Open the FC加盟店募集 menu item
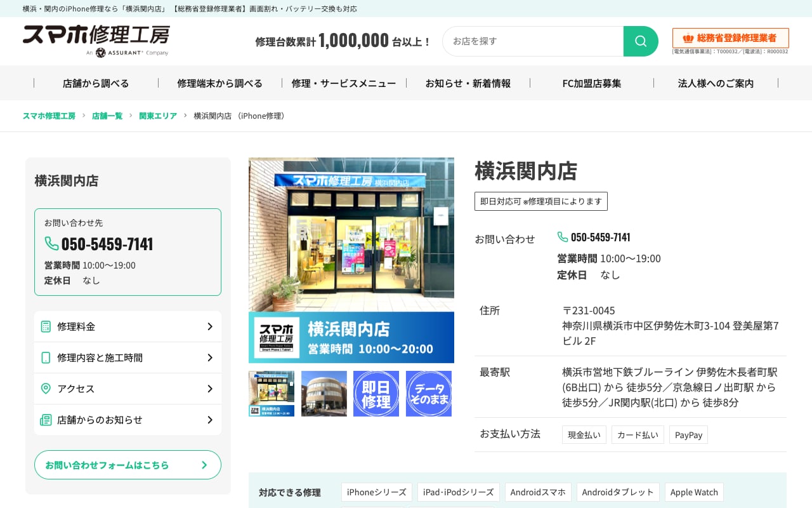812x508 pixels. click(592, 83)
